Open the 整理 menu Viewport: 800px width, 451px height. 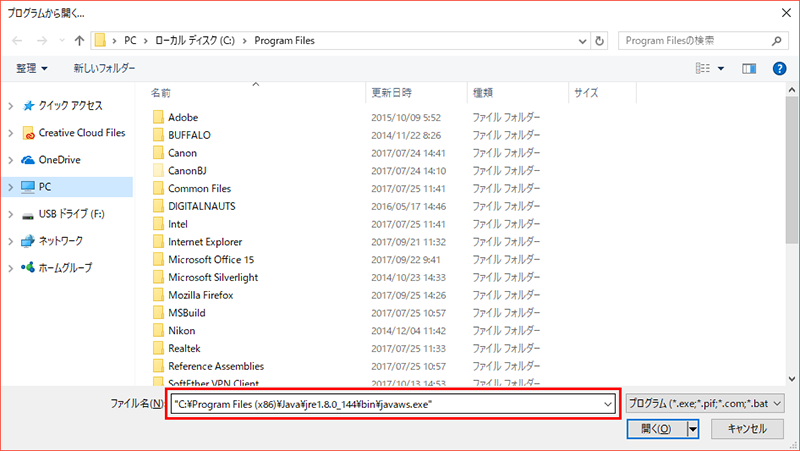(32, 68)
